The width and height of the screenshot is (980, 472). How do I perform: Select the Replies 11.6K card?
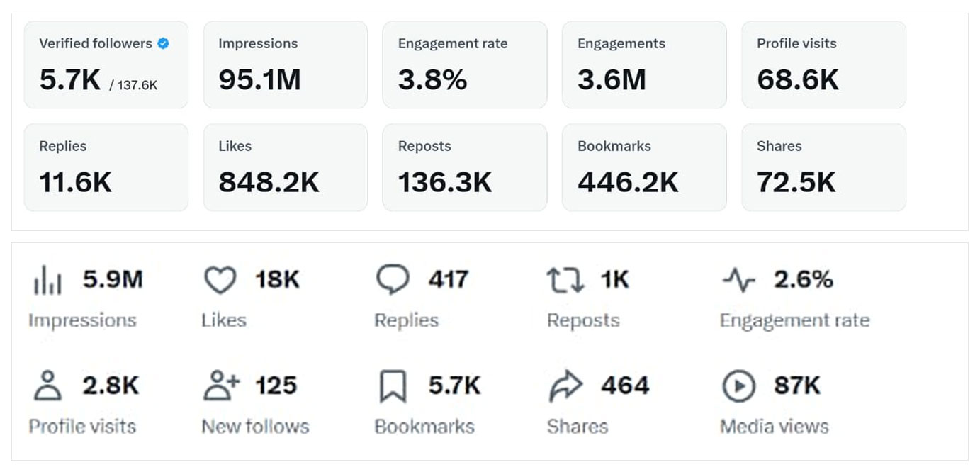106,167
